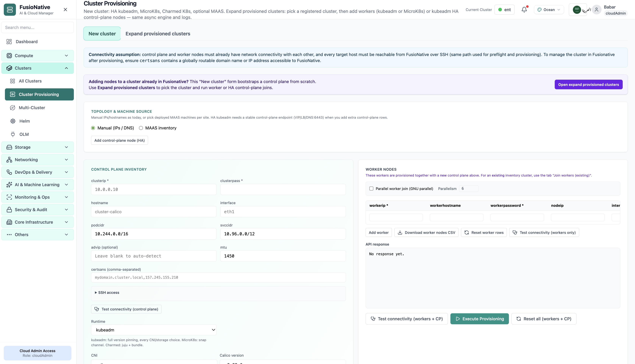Click Test connectivity (control plane)

point(126,309)
